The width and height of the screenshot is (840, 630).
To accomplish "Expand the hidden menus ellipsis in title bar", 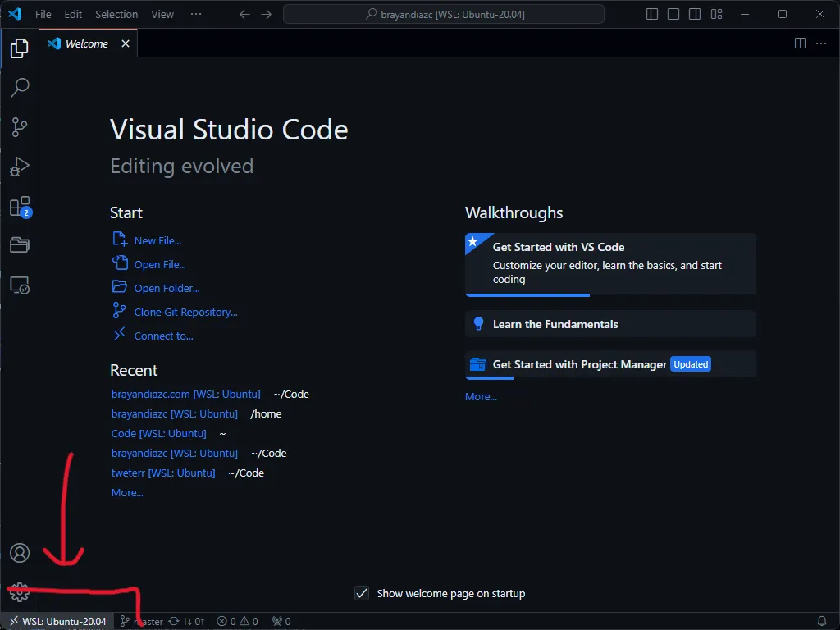I will tap(196, 15).
